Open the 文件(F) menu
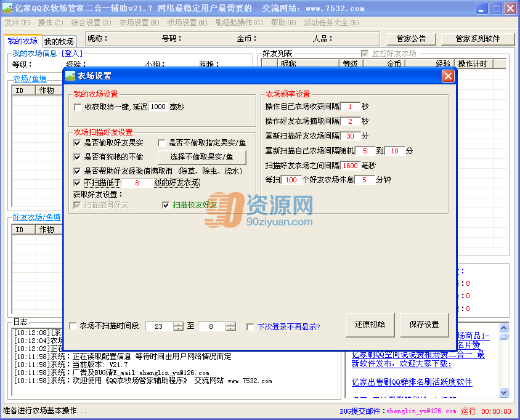 [17, 23]
